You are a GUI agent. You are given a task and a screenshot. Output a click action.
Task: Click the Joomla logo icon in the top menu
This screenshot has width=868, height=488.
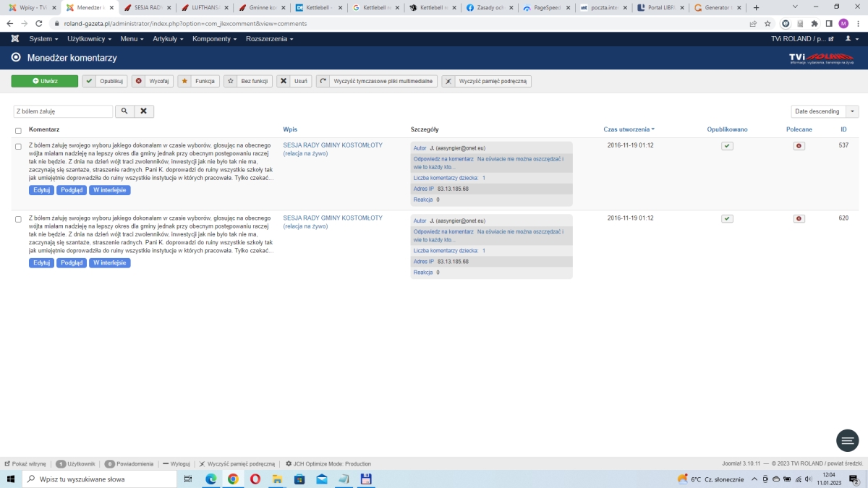pyautogui.click(x=14, y=38)
